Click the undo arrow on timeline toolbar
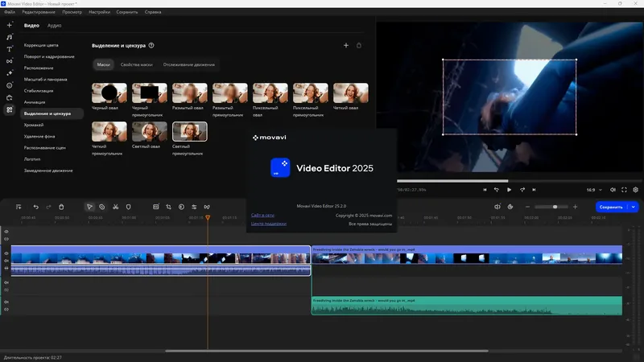The width and height of the screenshot is (644, 362). point(35,207)
